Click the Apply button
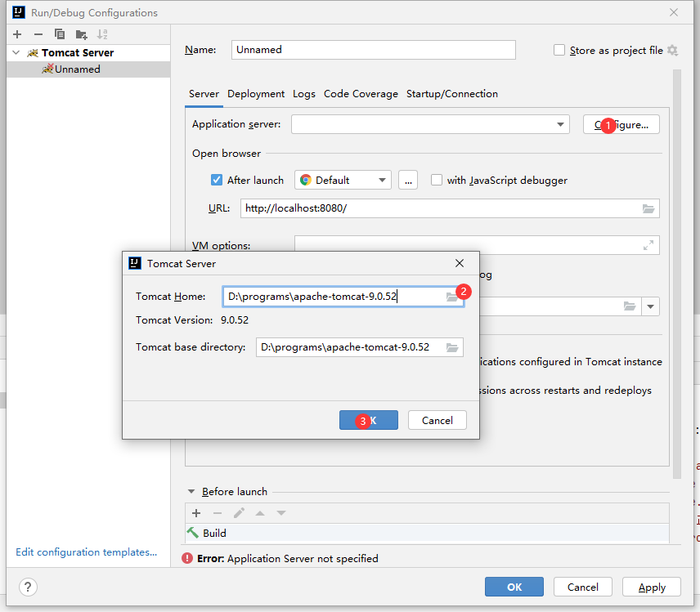700x612 pixels. point(651,587)
